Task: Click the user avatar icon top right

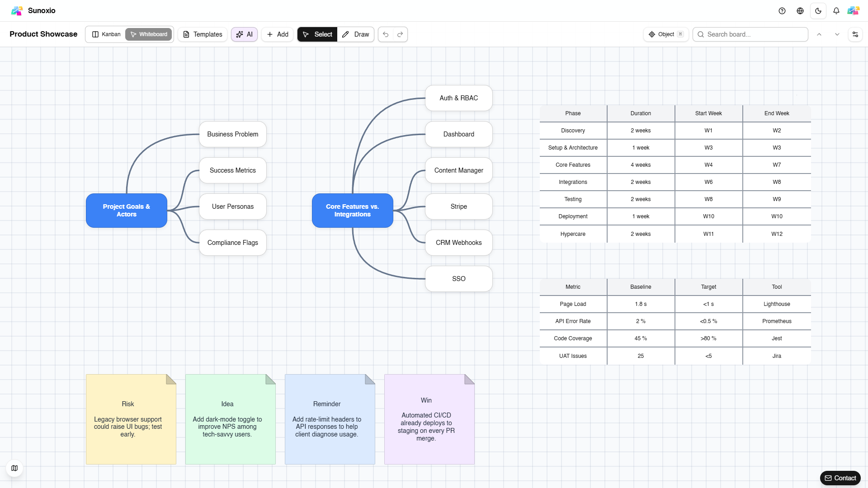Action: coord(853,11)
